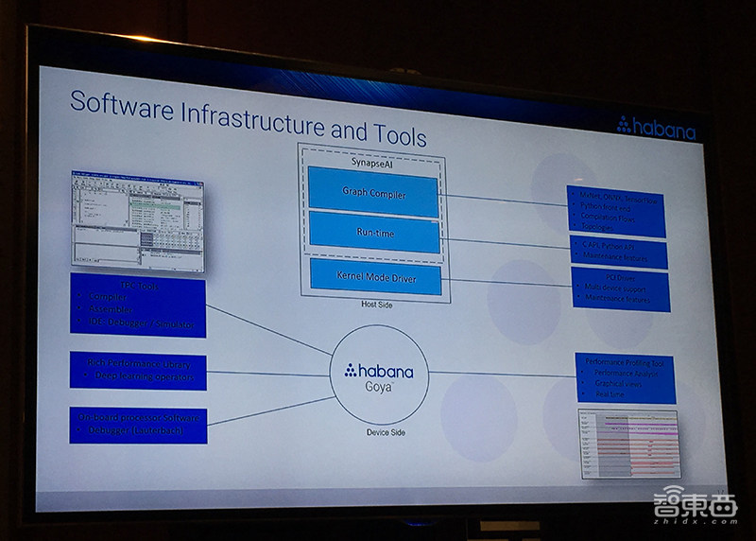Click the Software Infrastructure and Tools title
The height and width of the screenshot is (541, 756).
click(248, 118)
